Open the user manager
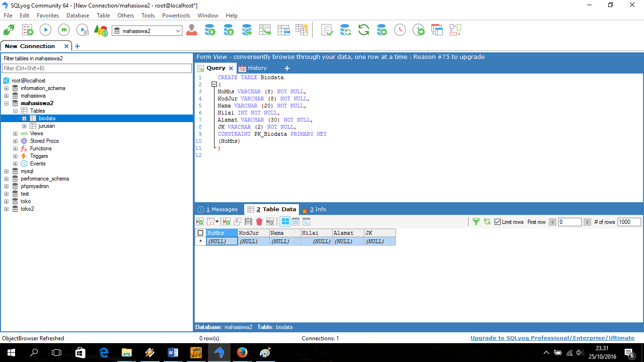The width and height of the screenshot is (644, 362). click(x=191, y=30)
